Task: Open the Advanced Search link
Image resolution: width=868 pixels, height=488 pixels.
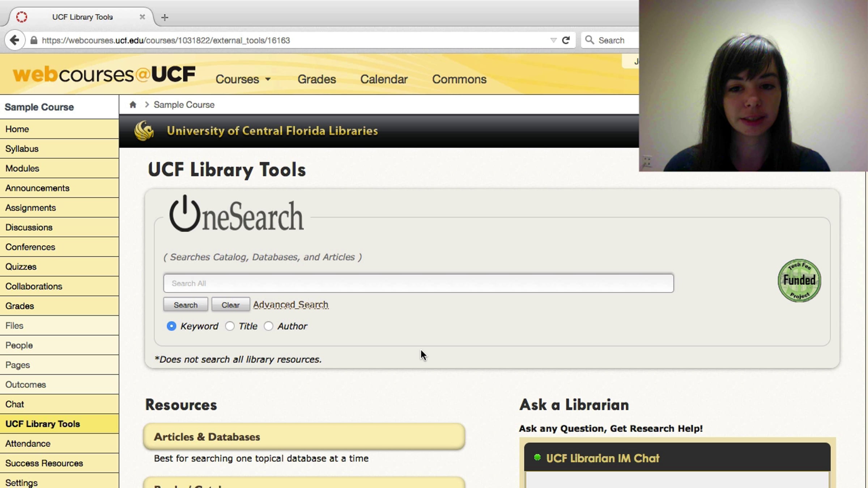Action: point(290,305)
